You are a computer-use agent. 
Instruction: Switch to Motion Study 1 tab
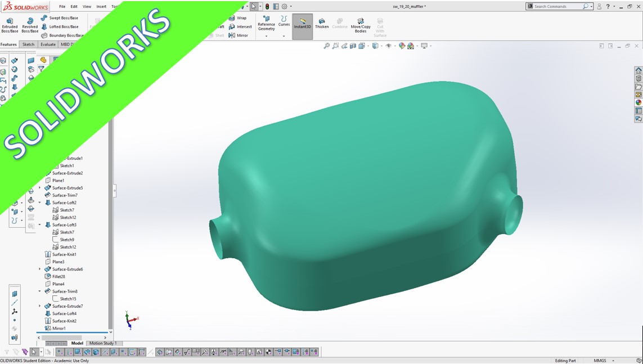click(x=103, y=344)
